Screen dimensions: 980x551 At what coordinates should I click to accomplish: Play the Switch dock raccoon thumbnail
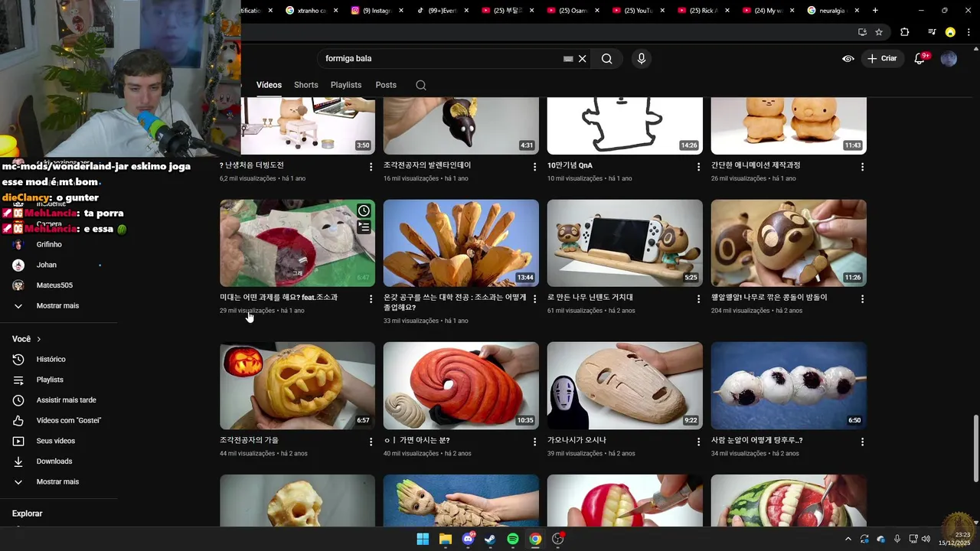625,243
